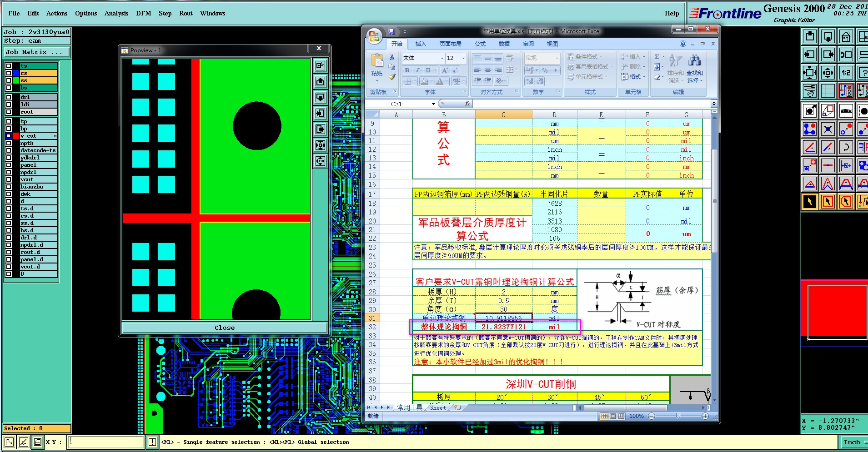Click the Bold button in Excel ribbon
Screen dimensions: 868x452
407,70
